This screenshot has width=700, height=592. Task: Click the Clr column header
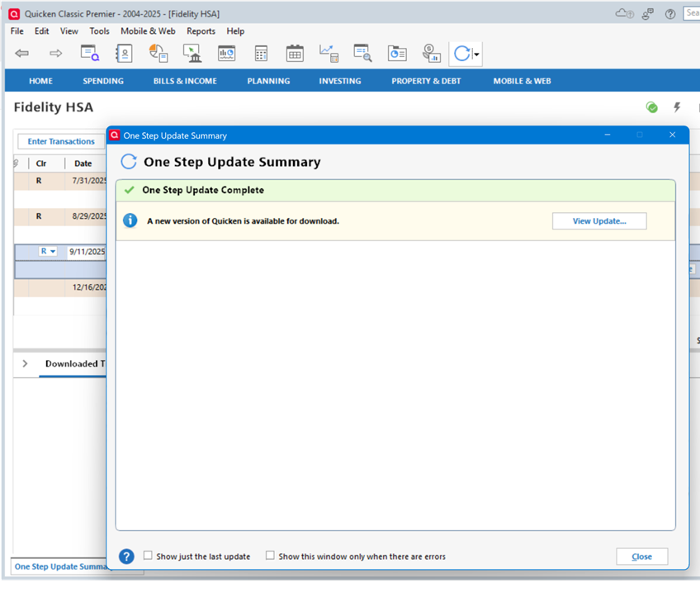tap(41, 163)
